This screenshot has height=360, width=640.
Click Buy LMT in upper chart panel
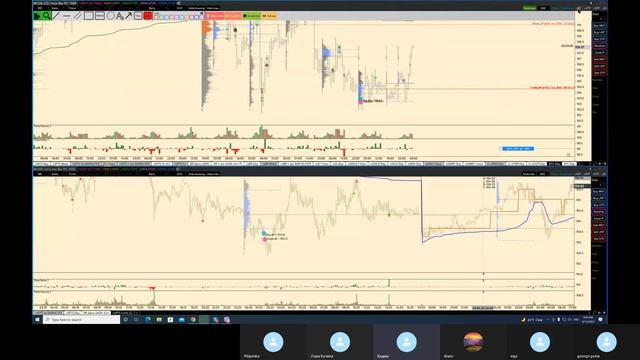click(x=599, y=32)
